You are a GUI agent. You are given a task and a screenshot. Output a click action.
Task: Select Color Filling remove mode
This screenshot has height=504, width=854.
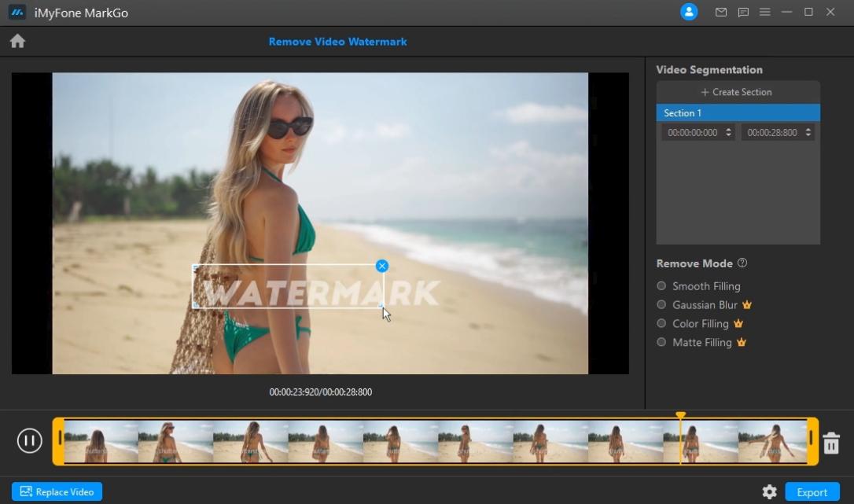[x=661, y=324]
